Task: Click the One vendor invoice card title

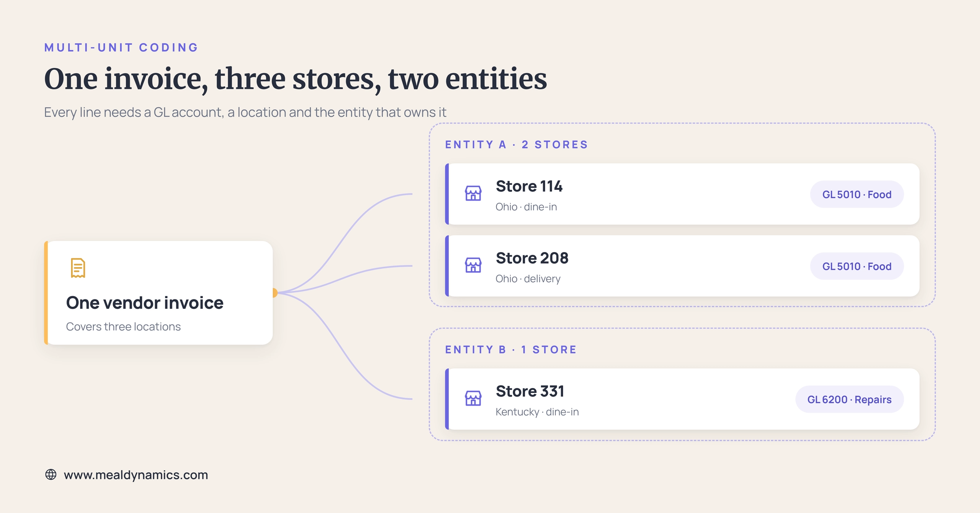Action: 145,303
